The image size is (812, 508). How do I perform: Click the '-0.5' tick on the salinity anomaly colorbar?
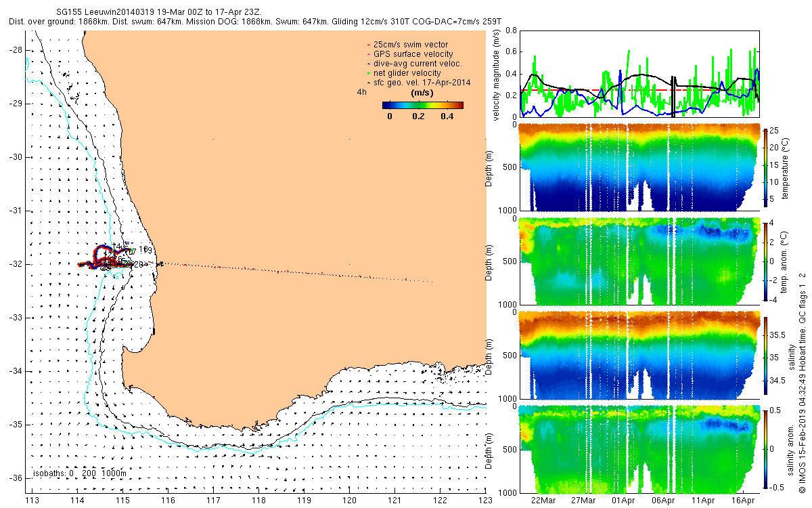(x=776, y=486)
